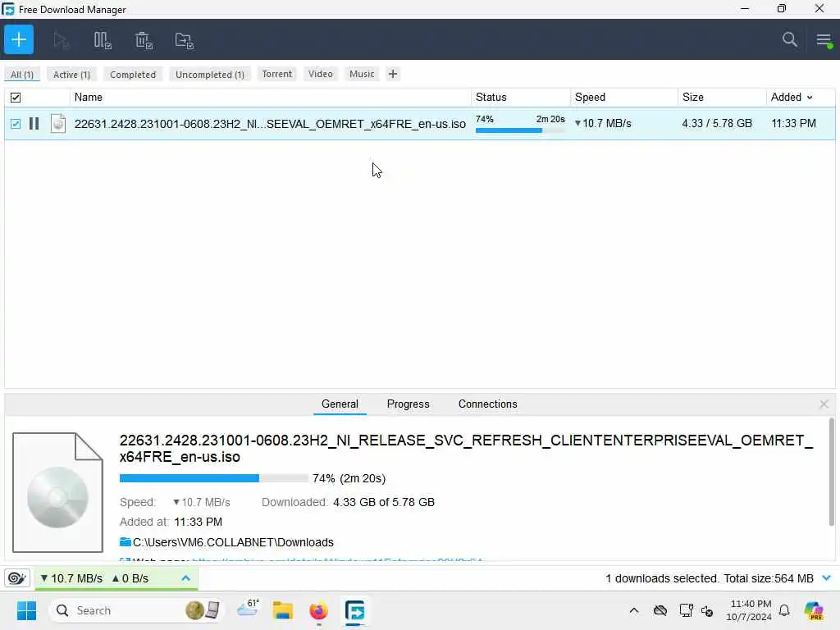
Task: Click the 11:33 PM added time cell
Action: [x=793, y=123]
